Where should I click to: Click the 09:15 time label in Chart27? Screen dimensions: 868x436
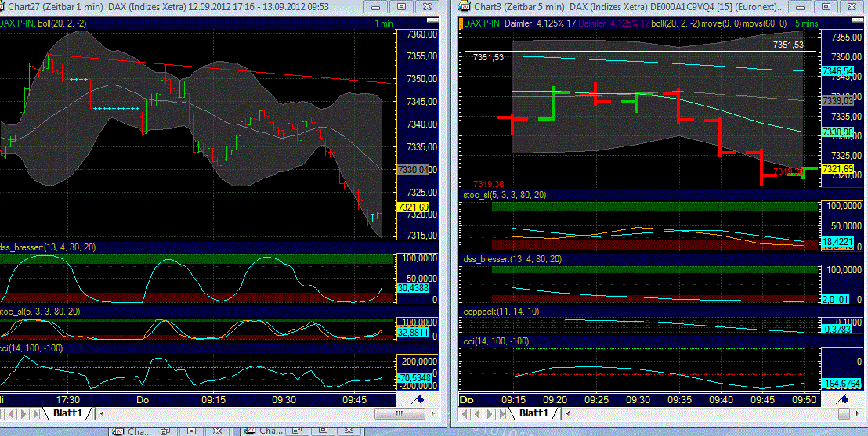coord(213,399)
